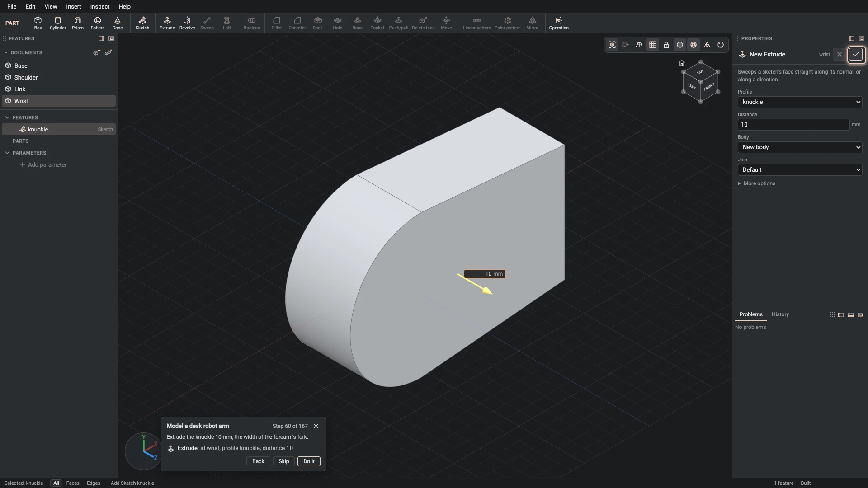Click the add document icon in Documents header
Viewport: 868px width, 488px height.
pyautogui.click(x=96, y=52)
